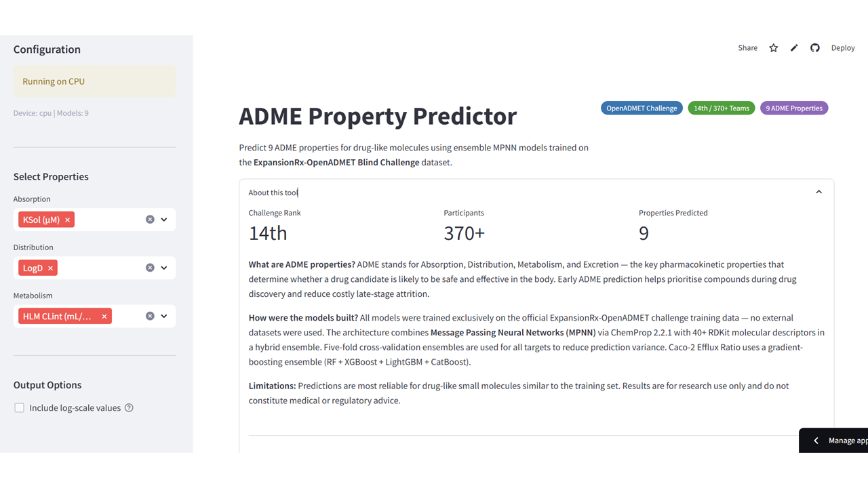Image resolution: width=868 pixels, height=488 pixels.
Task: Open the Absorption properties dropdown
Action: 163,219
